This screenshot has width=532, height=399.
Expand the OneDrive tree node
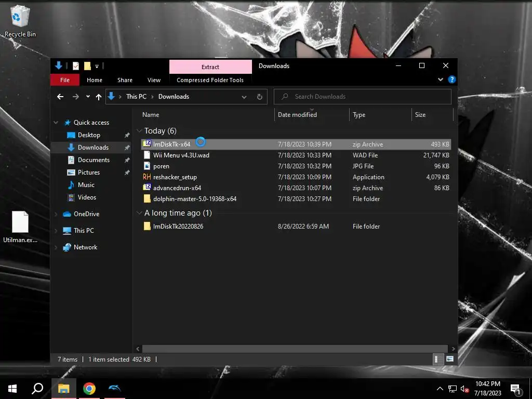(56, 214)
